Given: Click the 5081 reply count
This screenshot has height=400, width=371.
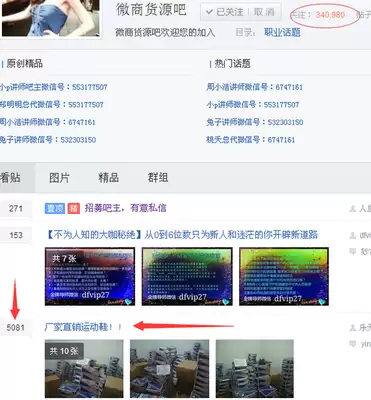Looking at the screenshot, I should pos(16,328).
